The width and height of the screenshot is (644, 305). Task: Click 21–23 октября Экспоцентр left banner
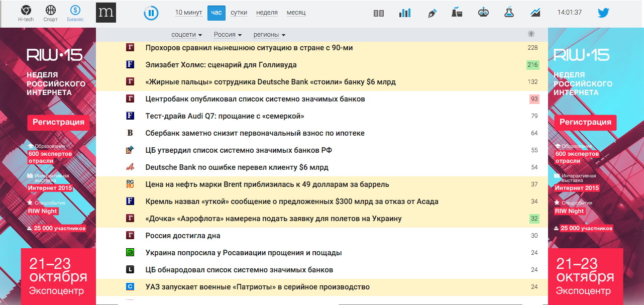coord(58,277)
